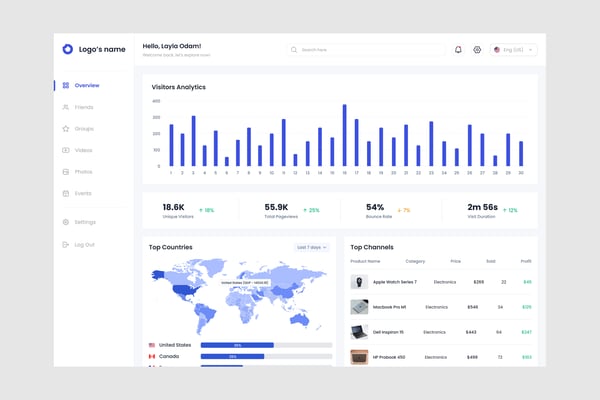Click the 55.9K Total Pageviews value

click(x=276, y=207)
